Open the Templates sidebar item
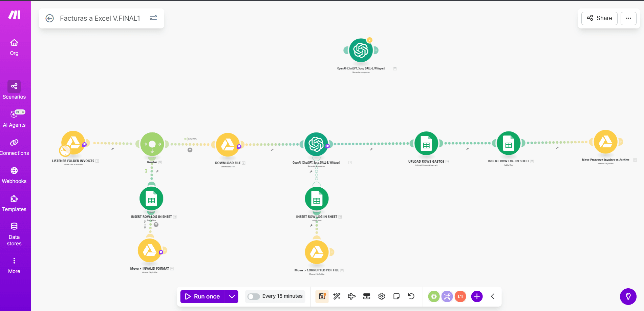The image size is (644, 311). pos(14,203)
